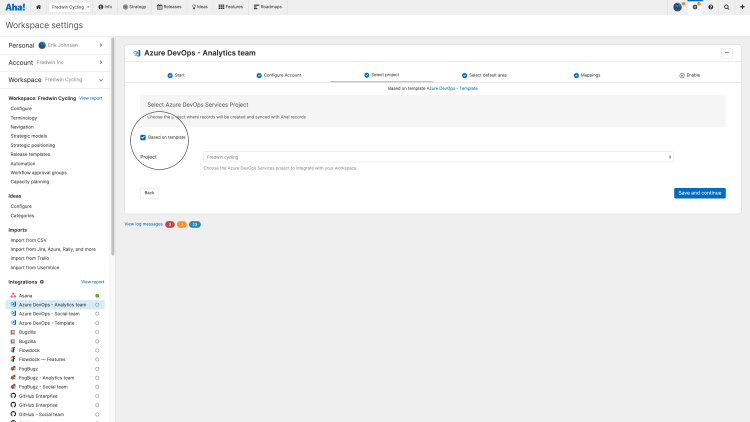The height and width of the screenshot is (422, 750).
Task: Click Azure DevOps - Template status circle
Action: pos(97,323)
